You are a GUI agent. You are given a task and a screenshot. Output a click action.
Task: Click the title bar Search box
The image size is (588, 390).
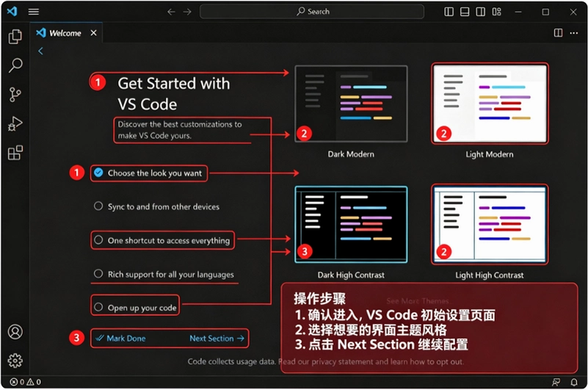point(312,12)
